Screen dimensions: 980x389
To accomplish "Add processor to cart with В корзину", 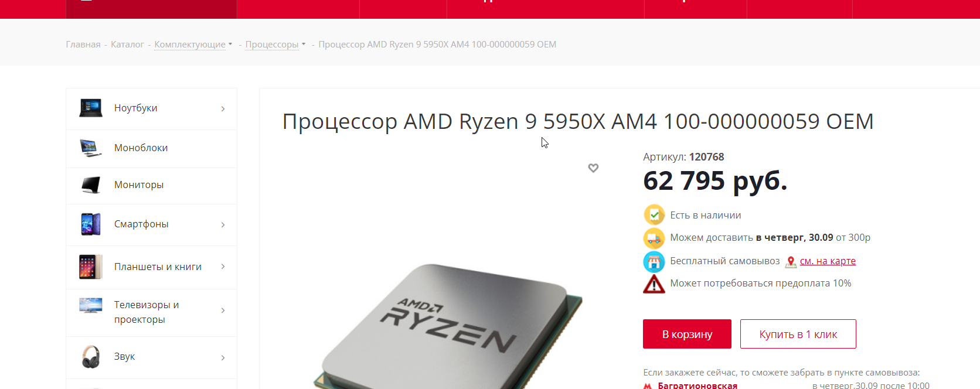I will pyautogui.click(x=687, y=334).
